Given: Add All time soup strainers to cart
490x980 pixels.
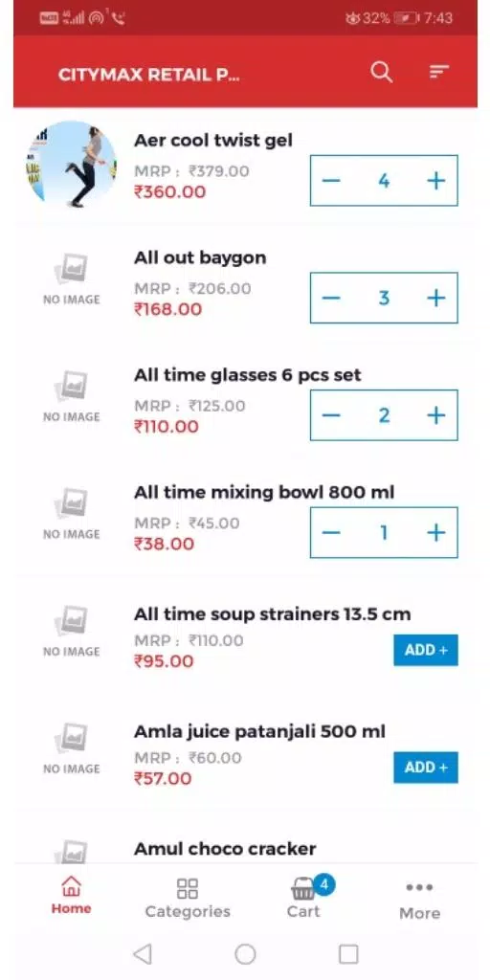Looking at the screenshot, I should coord(426,650).
